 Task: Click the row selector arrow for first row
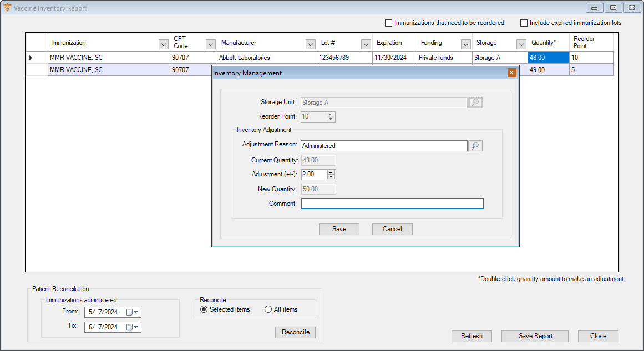31,58
